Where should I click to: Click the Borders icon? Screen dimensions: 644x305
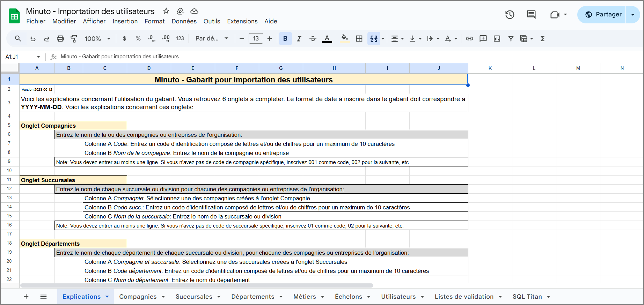tap(359, 39)
